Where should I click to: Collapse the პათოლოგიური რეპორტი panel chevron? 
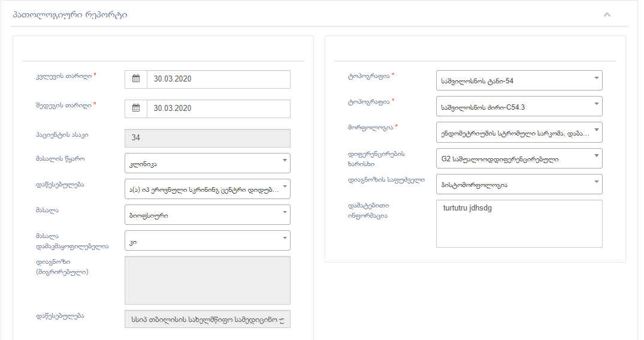click(607, 14)
